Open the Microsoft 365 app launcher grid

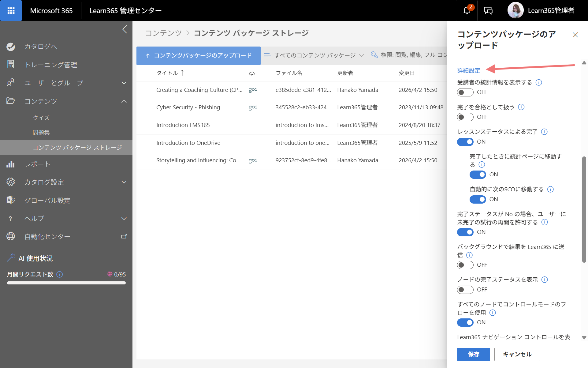point(11,11)
